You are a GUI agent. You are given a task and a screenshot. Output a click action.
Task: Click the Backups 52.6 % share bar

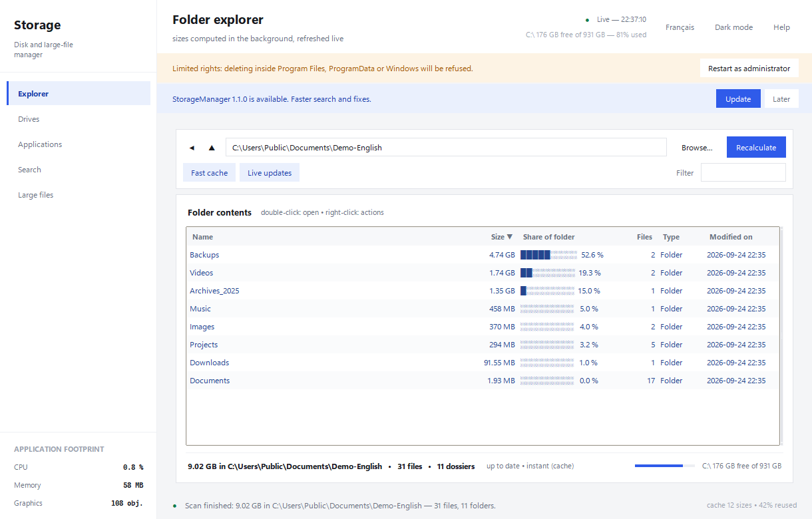point(548,255)
